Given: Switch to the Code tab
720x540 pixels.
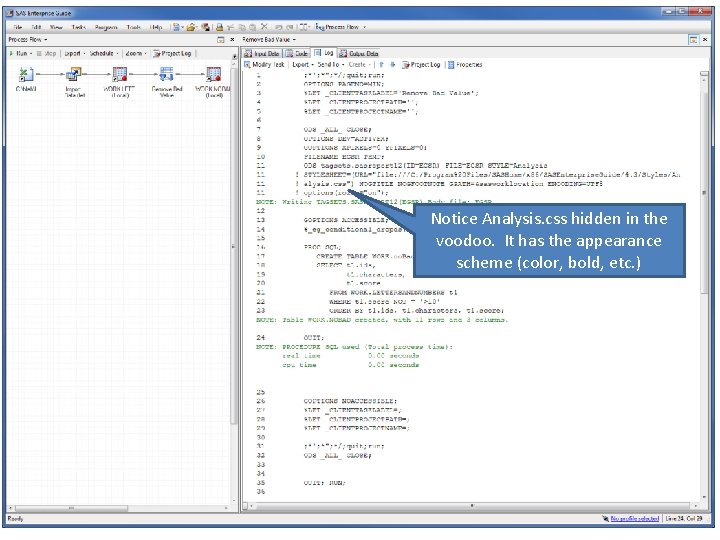Looking at the screenshot, I should coord(297,53).
